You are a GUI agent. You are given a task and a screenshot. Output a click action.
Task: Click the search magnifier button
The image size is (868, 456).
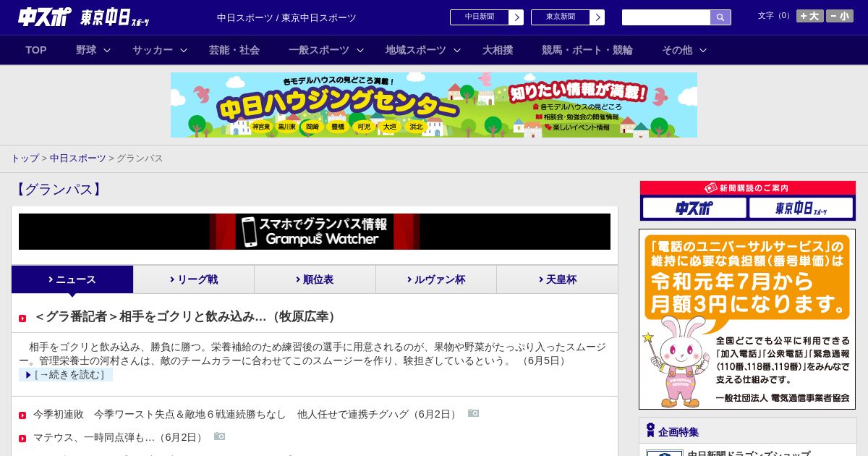point(720,17)
